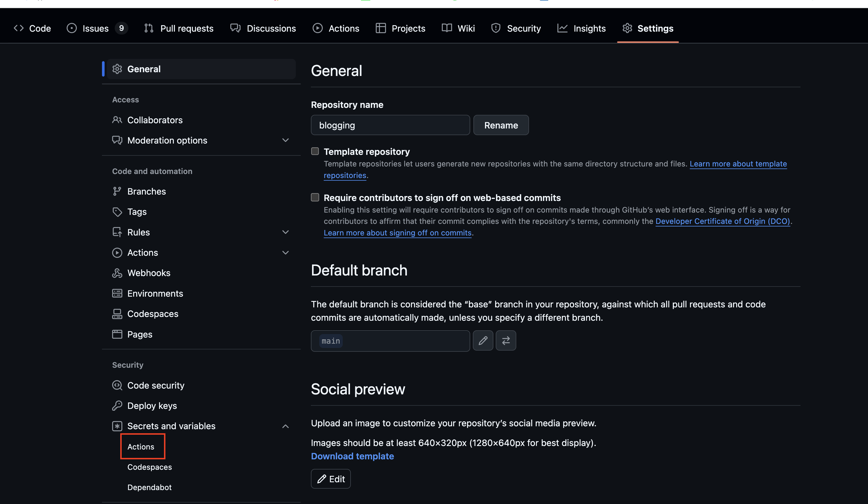Open the Webhooks settings page
Image resolution: width=868 pixels, height=504 pixels.
[149, 273]
